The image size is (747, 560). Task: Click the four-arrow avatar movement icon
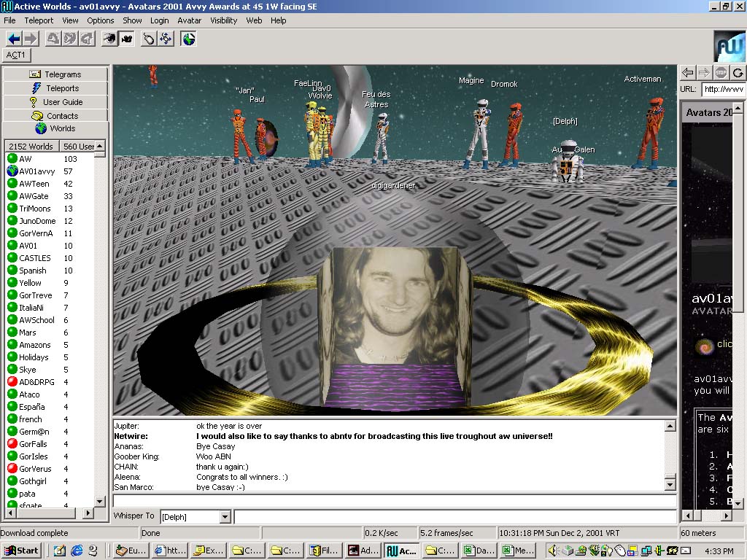[x=166, y=39]
